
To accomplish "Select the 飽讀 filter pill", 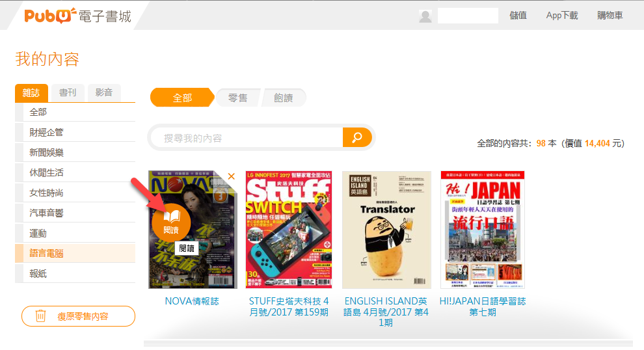I will tap(284, 98).
